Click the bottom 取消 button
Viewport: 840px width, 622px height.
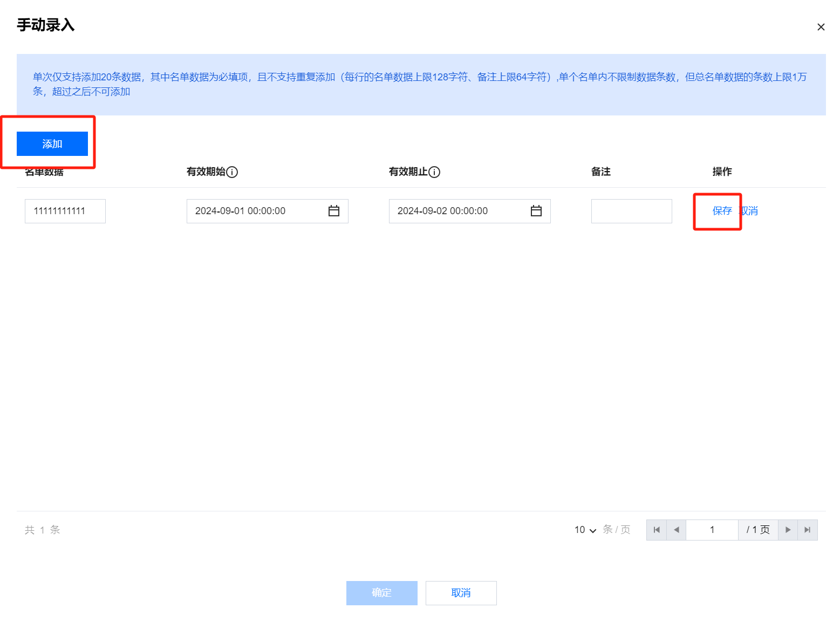[461, 593]
